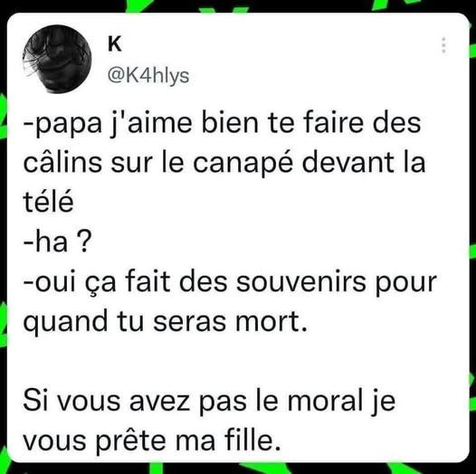Select the line quand tu seras mort.
476x474 pixels.
pyautogui.click(x=166, y=322)
